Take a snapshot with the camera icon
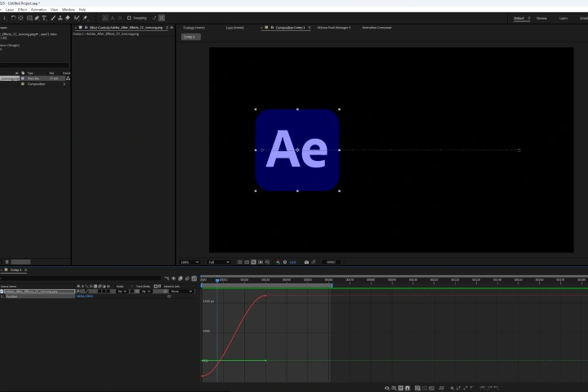Image resolution: width=588 pixels, height=392 pixels. [306, 262]
